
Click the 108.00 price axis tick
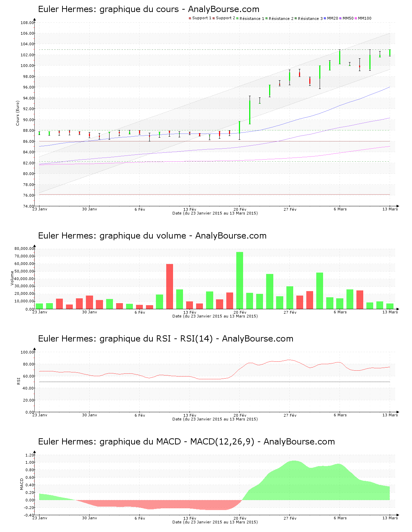pyautogui.click(x=27, y=23)
